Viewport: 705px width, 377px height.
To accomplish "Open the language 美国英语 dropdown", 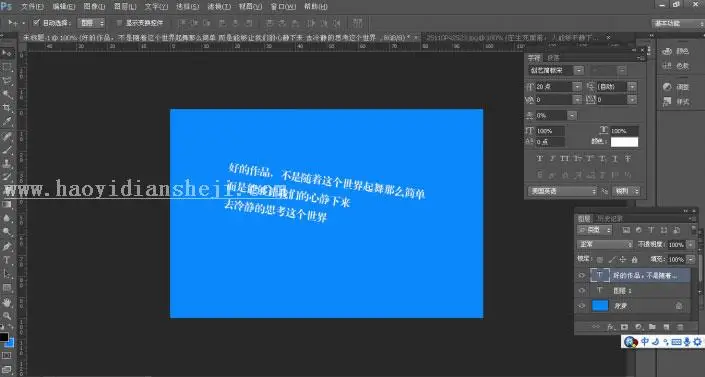I will click(x=562, y=191).
